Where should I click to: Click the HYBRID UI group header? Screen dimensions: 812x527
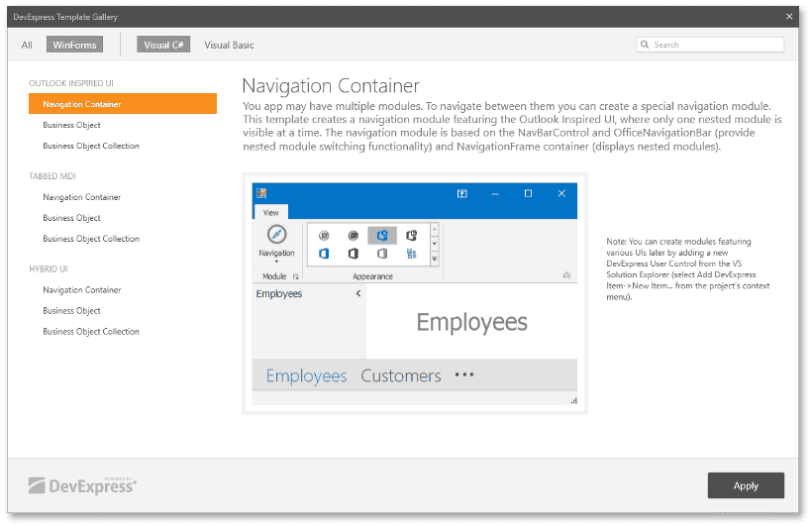click(x=49, y=268)
